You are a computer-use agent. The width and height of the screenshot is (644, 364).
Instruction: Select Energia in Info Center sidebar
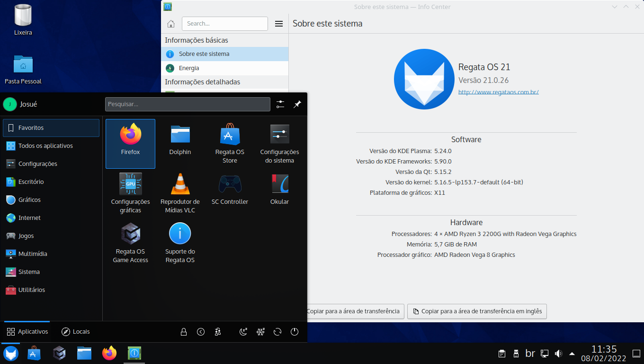[225, 68]
